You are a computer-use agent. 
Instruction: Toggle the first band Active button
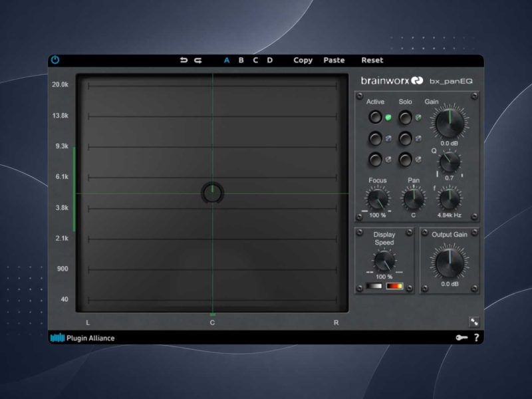375,117
